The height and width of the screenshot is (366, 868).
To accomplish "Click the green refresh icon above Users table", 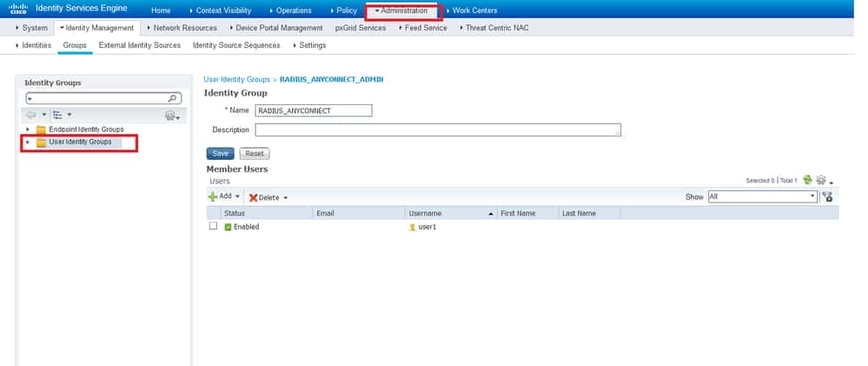I will 808,180.
